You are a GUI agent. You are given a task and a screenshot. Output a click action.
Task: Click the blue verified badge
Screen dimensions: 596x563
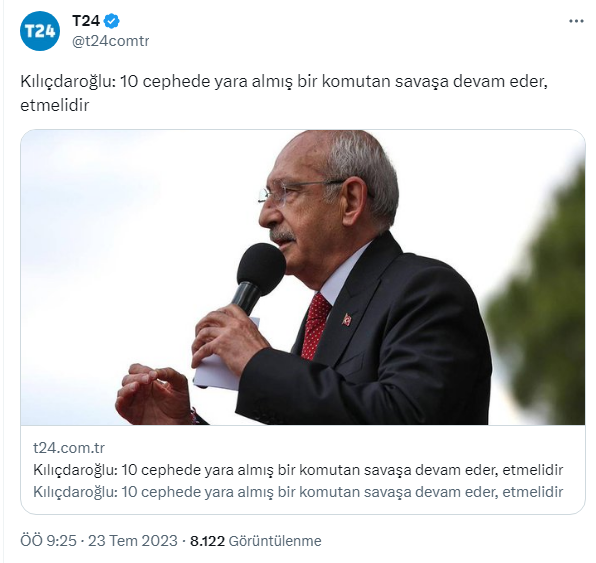pos(111,21)
